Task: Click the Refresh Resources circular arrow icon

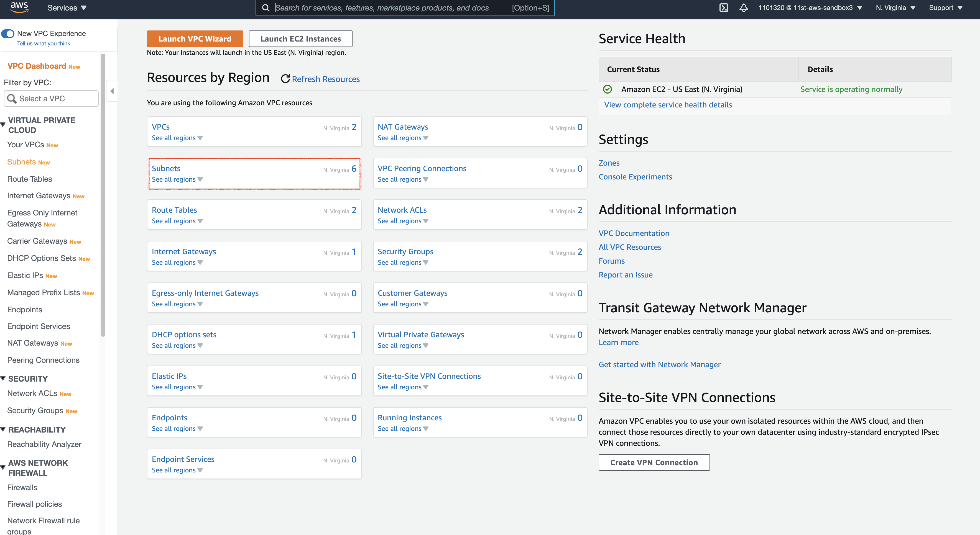Action: click(285, 79)
